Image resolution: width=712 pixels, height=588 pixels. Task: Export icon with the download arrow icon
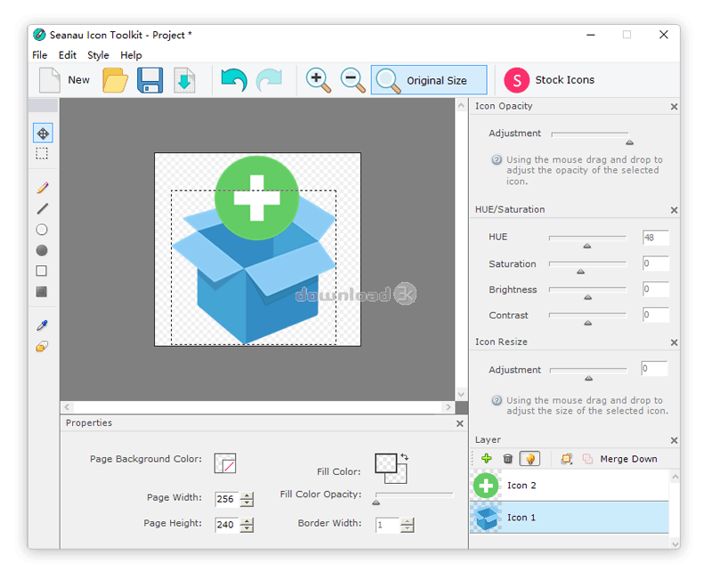point(184,80)
